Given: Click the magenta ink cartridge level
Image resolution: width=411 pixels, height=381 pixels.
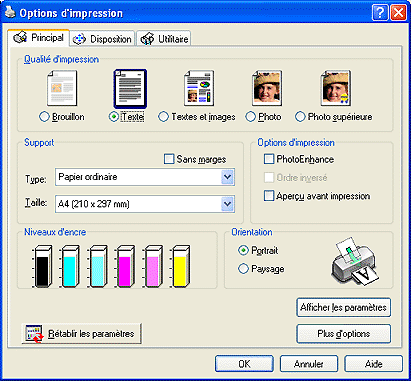Looking at the screenshot, I should coord(125,266).
